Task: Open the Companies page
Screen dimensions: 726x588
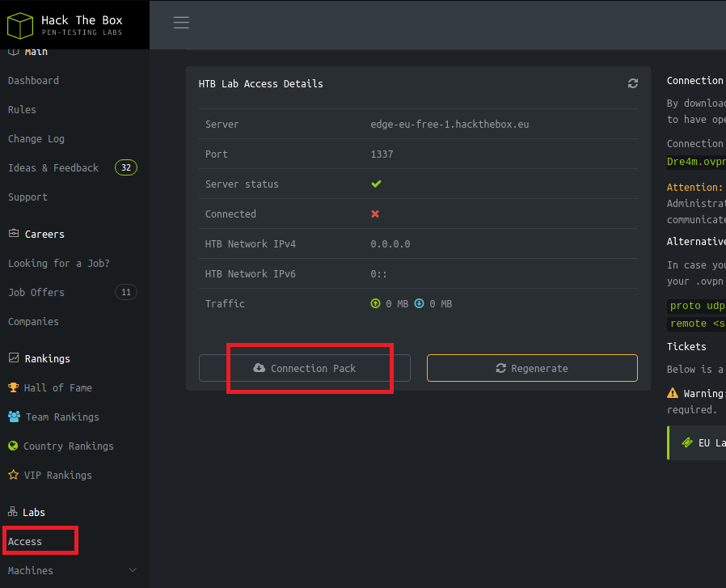Action: (x=33, y=322)
